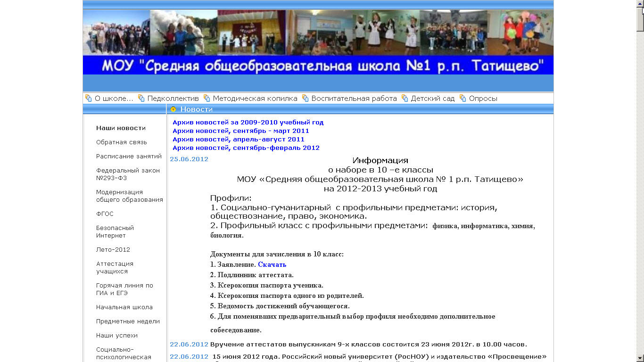Open Модернизация общего образования page
The height and width of the screenshot is (362, 644).
[130, 196]
